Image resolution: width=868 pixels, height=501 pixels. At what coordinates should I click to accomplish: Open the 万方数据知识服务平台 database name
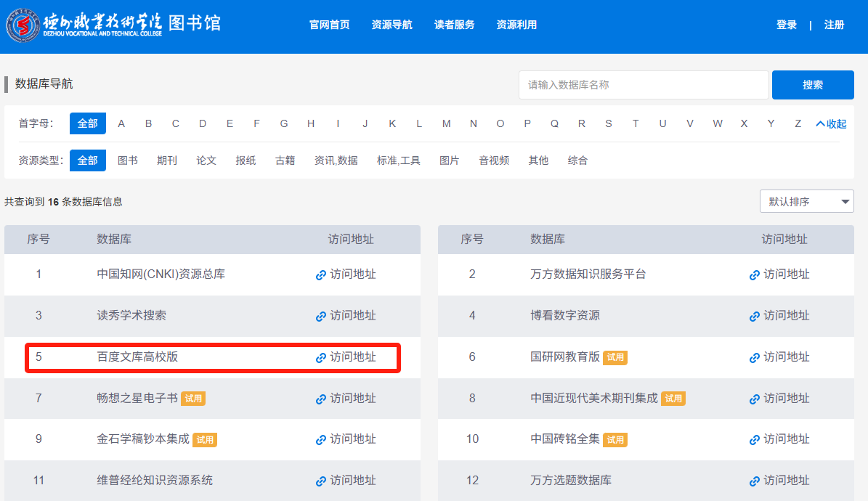(588, 274)
